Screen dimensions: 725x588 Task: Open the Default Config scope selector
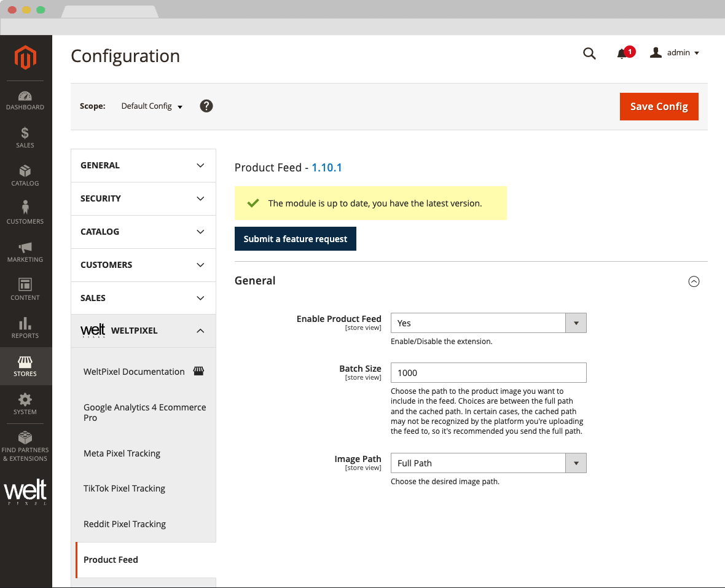(x=152, y=106)
